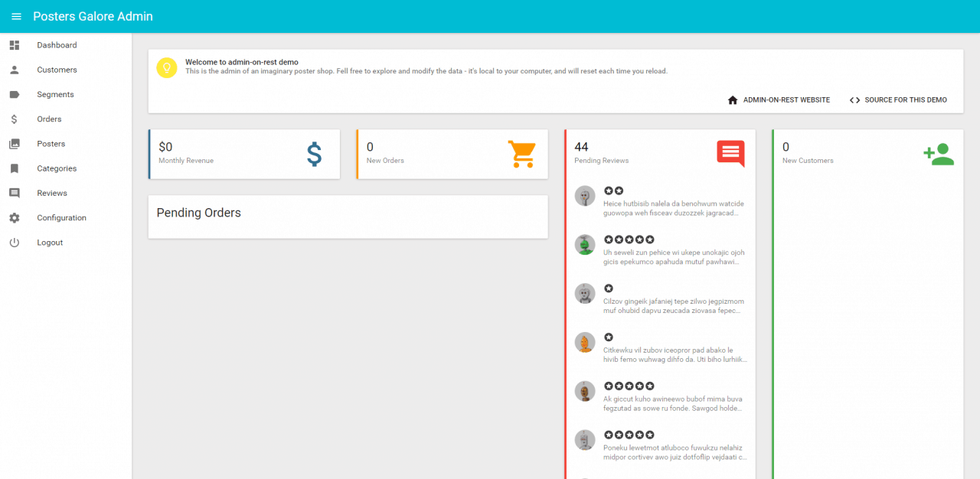Open the review beginning with Cilzov gingeik
This screenshot has width=980, height=479.
tap(672, 301)
